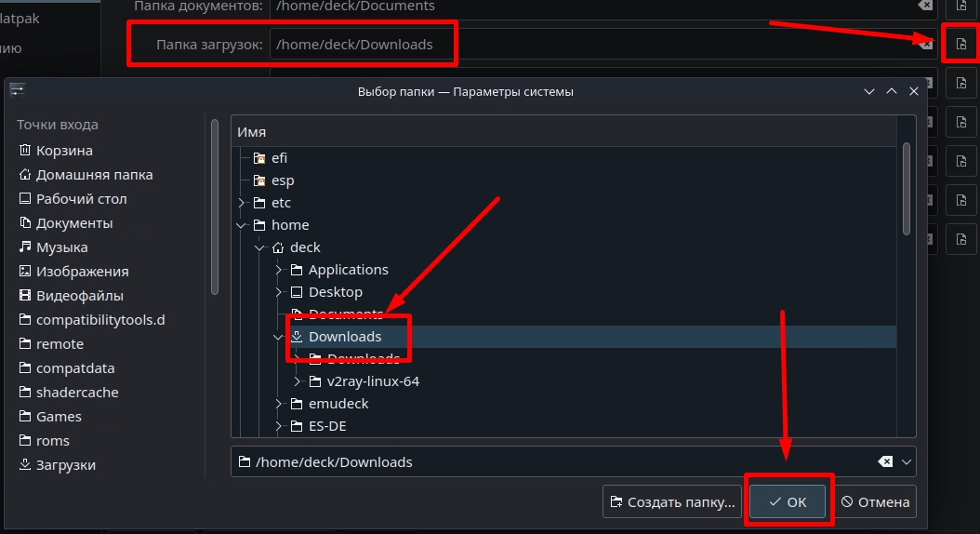The image size is (980, 534).
Task: Open the path history dropdown arrow
Action: coord(907,462)
